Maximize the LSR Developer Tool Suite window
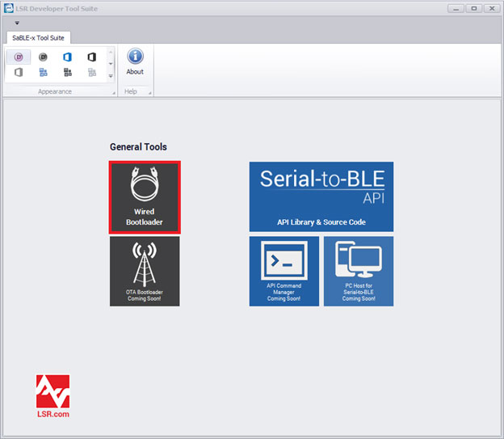The height and width of the screenshot is (439, 504). point(474,8)
